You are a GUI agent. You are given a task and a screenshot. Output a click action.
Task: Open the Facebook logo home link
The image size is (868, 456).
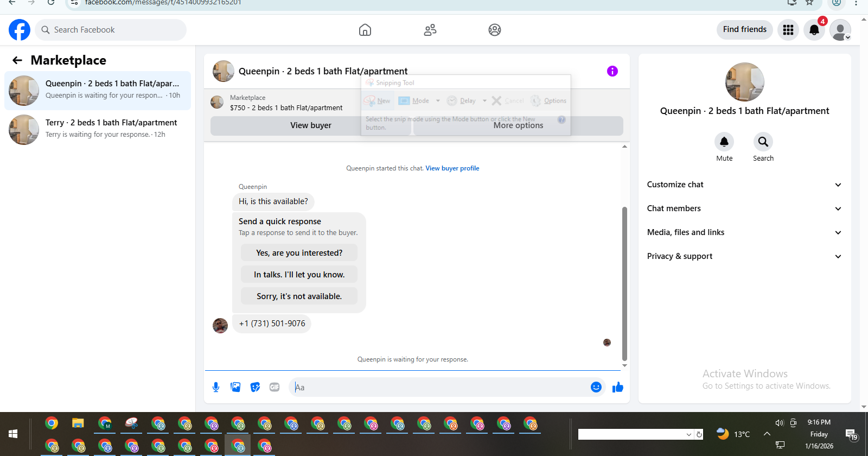(20, 30)
